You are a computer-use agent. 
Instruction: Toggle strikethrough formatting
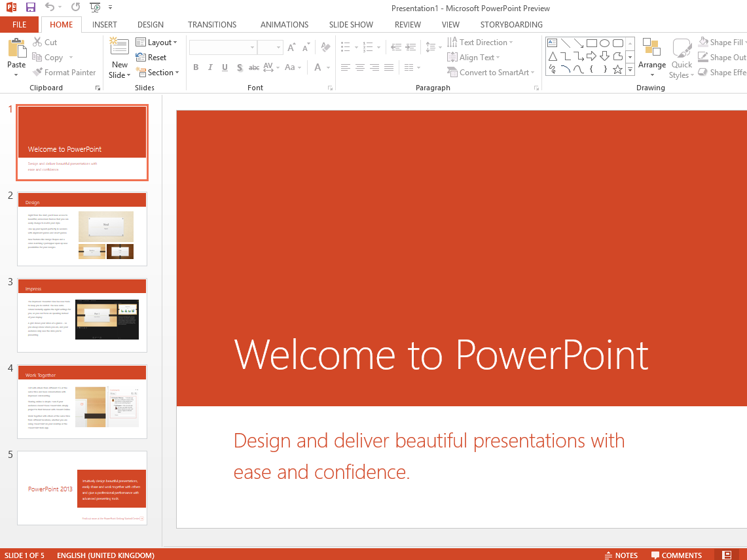(x=254, y=67)
